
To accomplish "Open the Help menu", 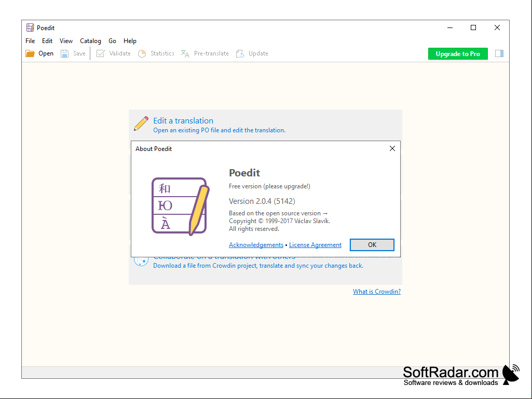I will point(130,40).
